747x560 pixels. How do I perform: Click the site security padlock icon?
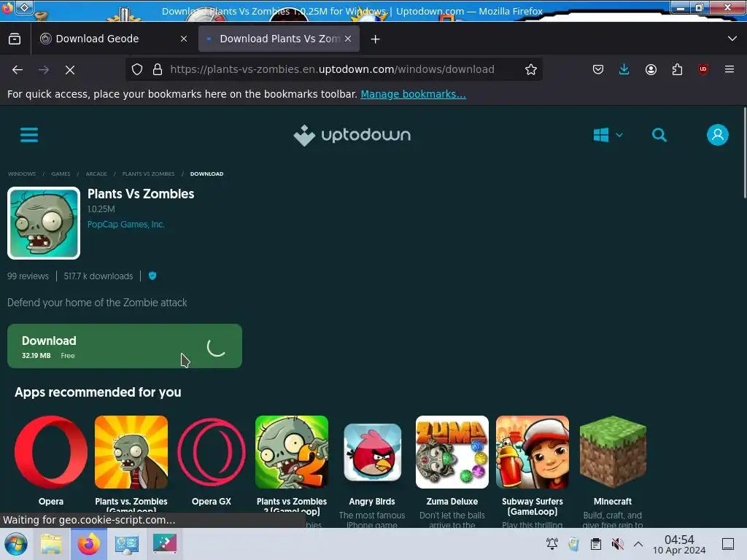tap(158, 69)
